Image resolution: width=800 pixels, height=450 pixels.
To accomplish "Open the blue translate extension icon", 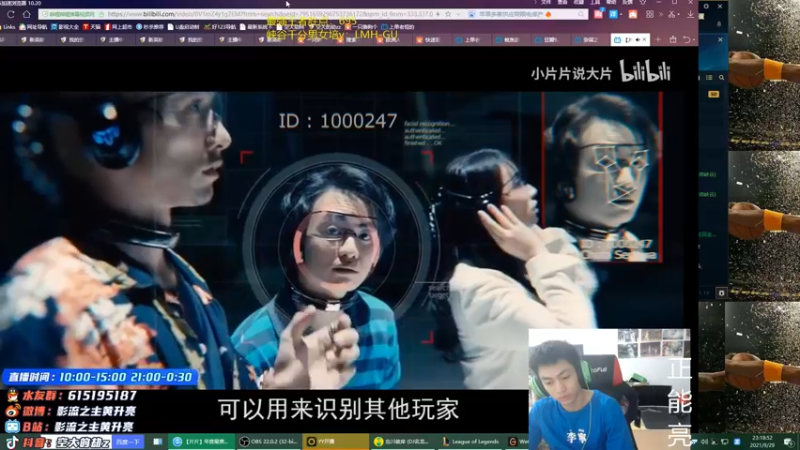I will tap(614, 14).
